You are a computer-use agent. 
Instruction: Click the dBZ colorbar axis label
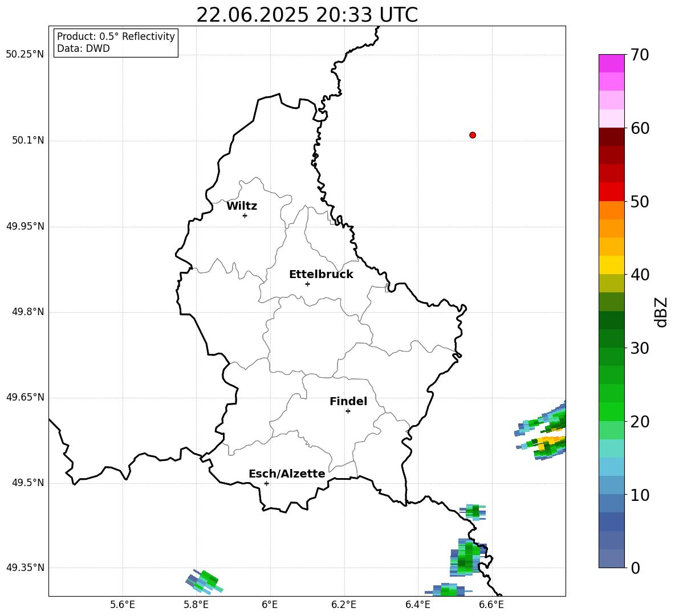[x=661, y=312]
